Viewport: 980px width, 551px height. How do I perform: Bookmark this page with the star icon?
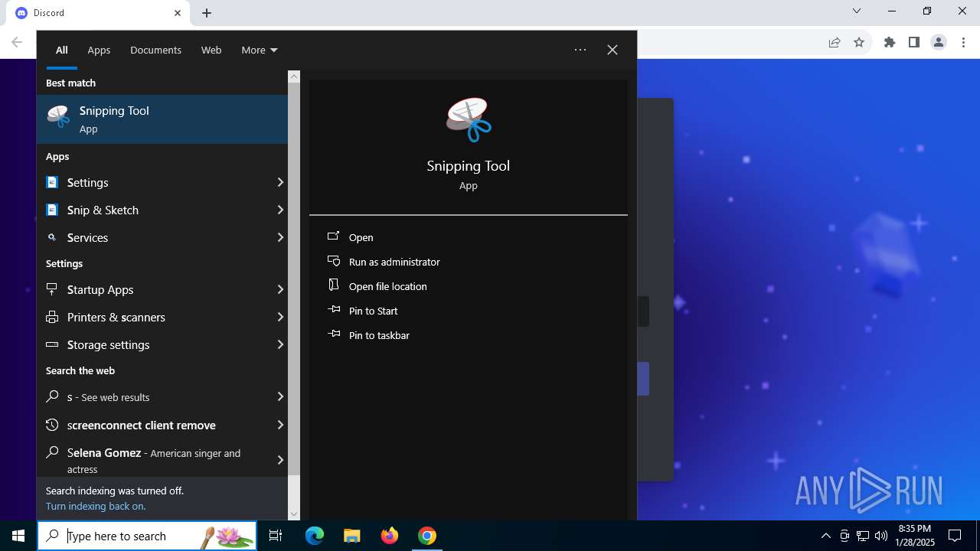tap(859, 42)
